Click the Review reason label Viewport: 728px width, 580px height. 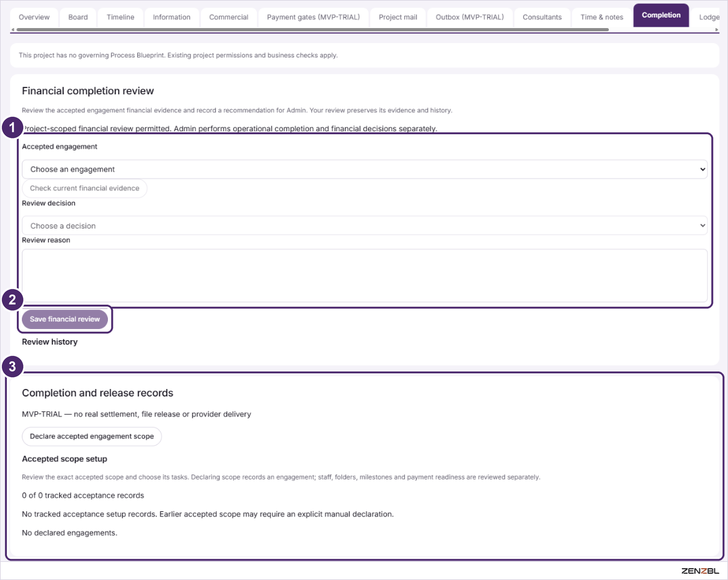click(46, 240)
